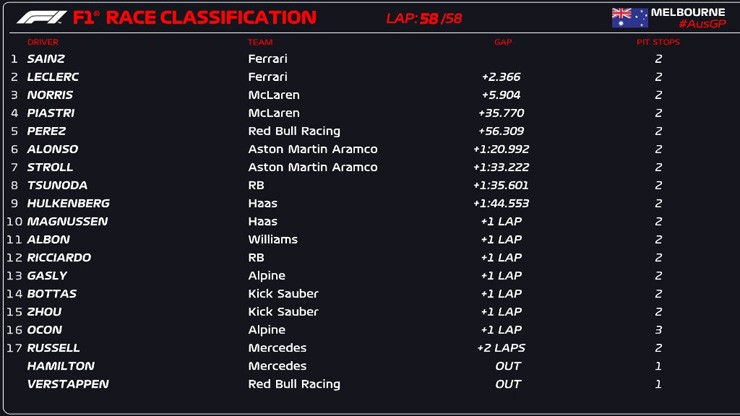740x416 pixels.
Task: Click Red Bull Racing next to PEREZ
Action: tap(294, 131)
